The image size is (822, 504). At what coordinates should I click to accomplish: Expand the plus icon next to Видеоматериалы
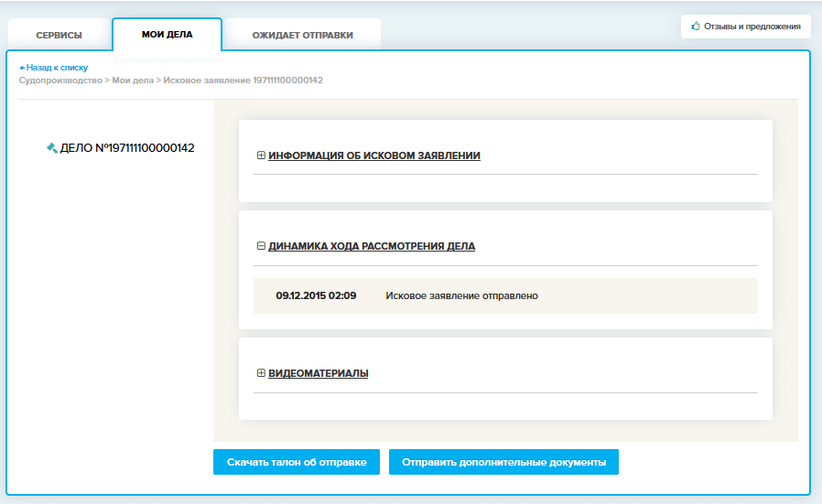261,373
